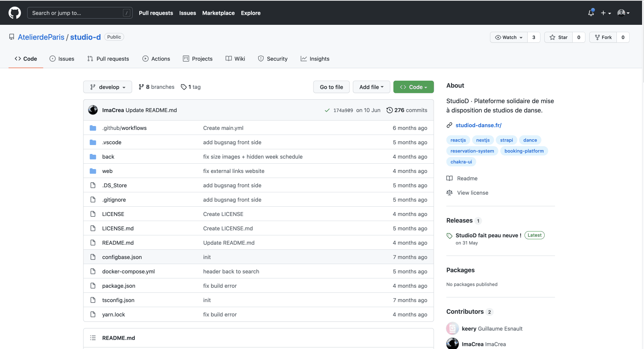
Task: Open the 'StudioD fait peau neuve !' release
Action: click(488, 235)
